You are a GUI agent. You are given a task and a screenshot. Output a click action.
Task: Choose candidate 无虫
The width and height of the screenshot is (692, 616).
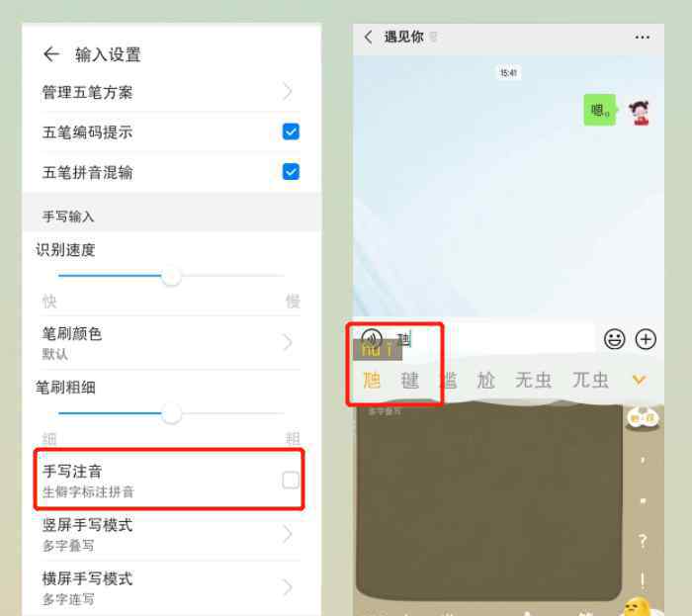[533, 380]
